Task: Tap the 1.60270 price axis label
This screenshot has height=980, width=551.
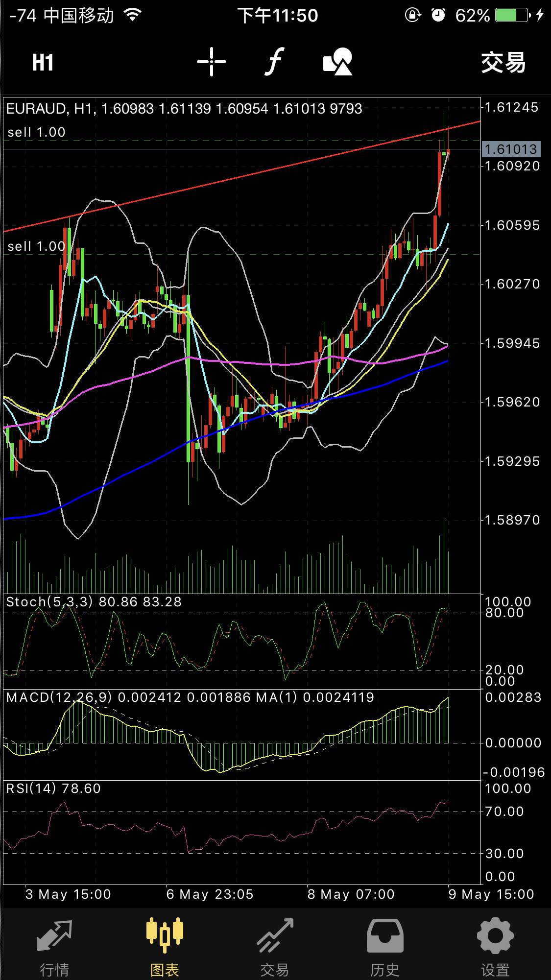Action: coord(511,284)
